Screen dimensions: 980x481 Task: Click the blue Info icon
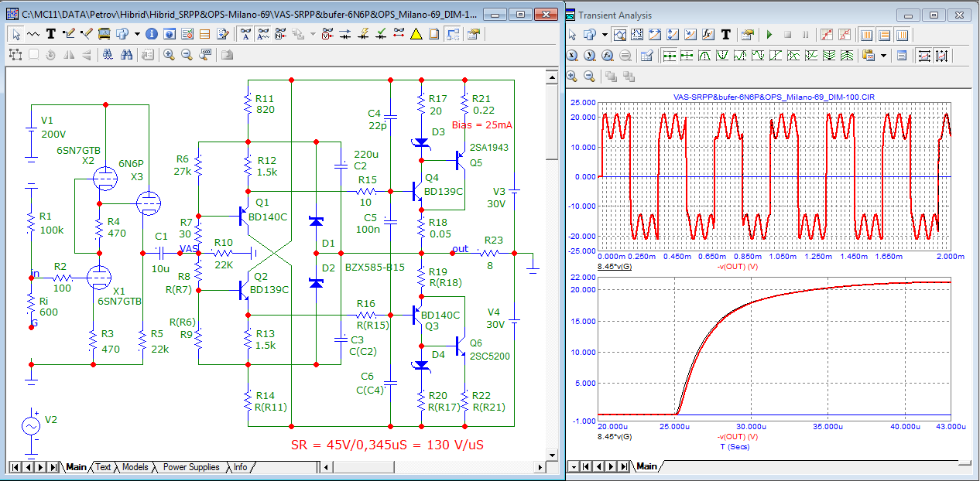tap(152, 34)
